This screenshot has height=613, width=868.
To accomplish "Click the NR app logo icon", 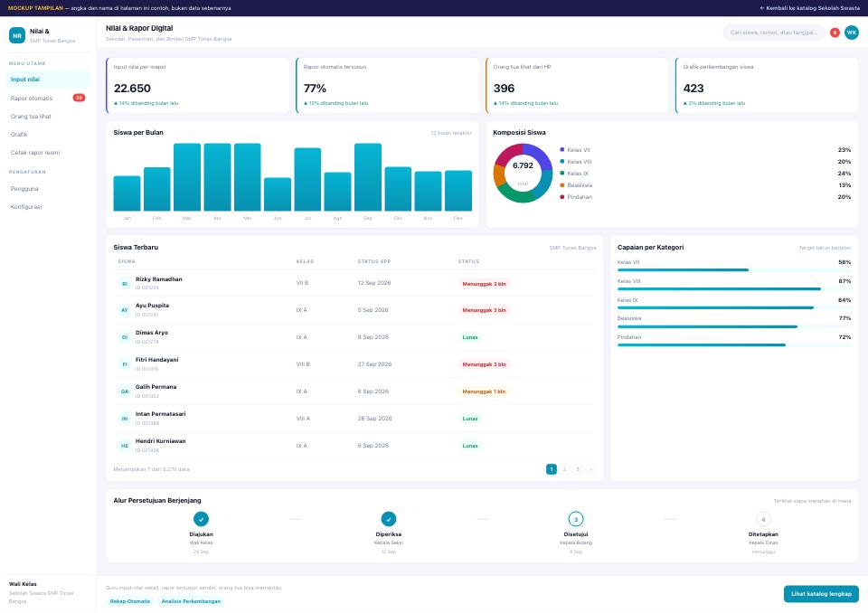I will (x=17, y=35).
